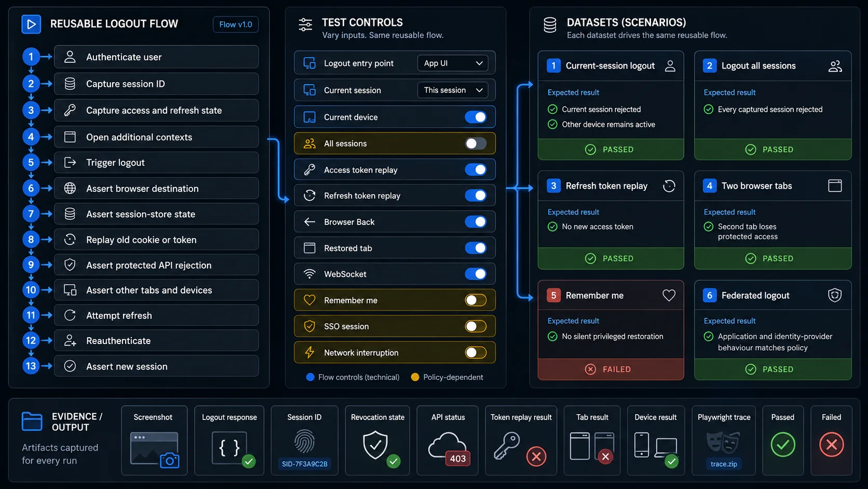The height and width of the screenshot is (489, 868).
Task: Click the window icon on Two browser tabs card
Action: coord(835,186)
